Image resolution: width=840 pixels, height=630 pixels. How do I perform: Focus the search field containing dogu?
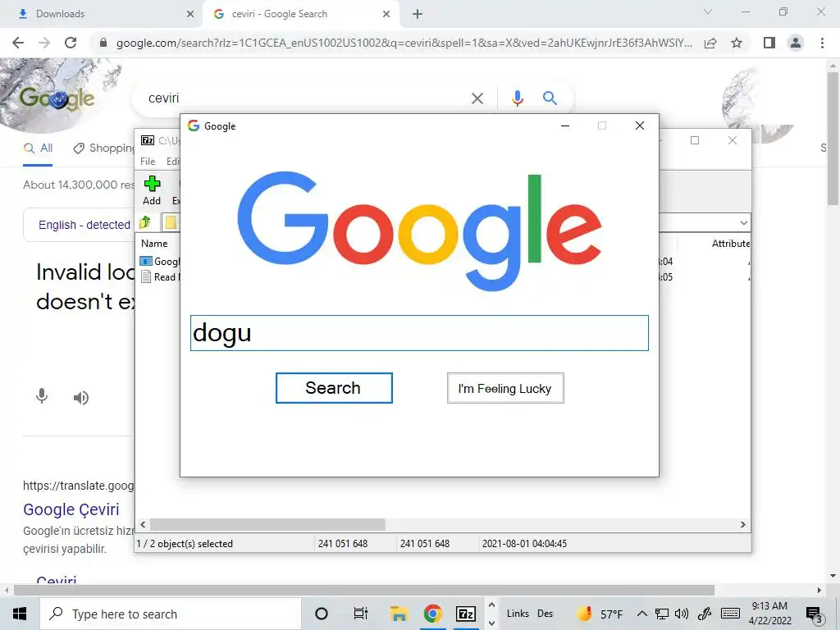(419, 333)
